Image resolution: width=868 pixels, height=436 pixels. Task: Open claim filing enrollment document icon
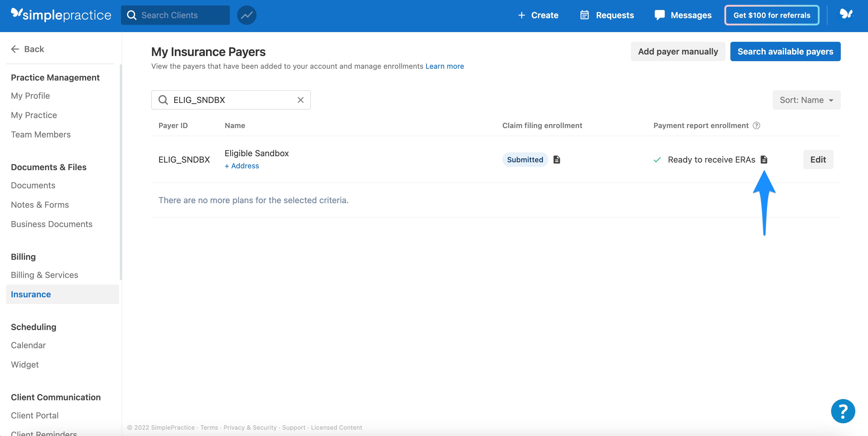557,160
